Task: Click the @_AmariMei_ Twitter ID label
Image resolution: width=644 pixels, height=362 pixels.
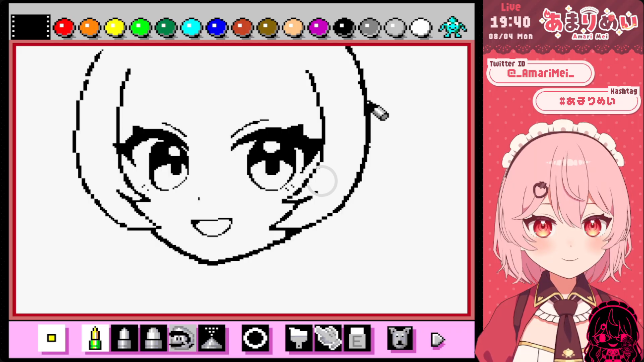Action: 540,74
